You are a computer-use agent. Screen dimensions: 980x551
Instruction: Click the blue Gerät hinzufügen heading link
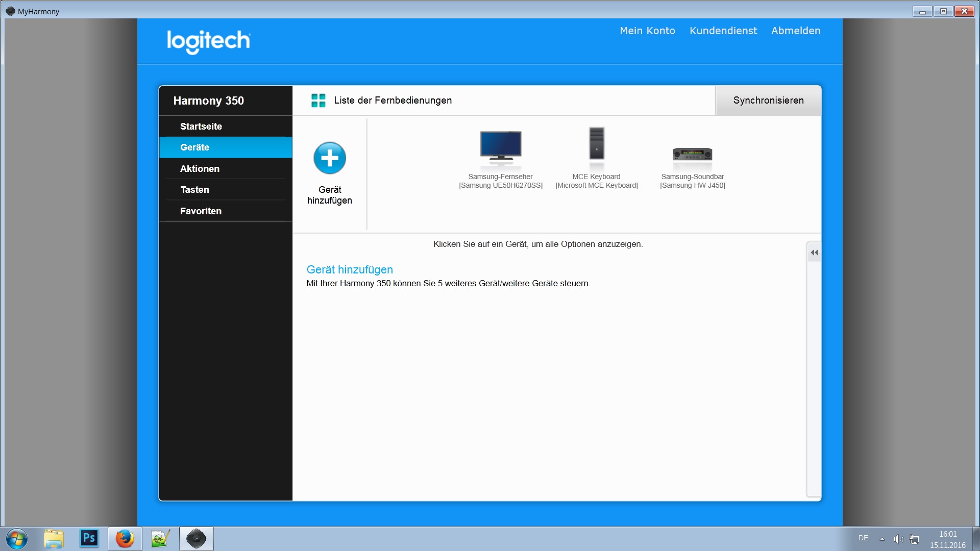[350, 269]
